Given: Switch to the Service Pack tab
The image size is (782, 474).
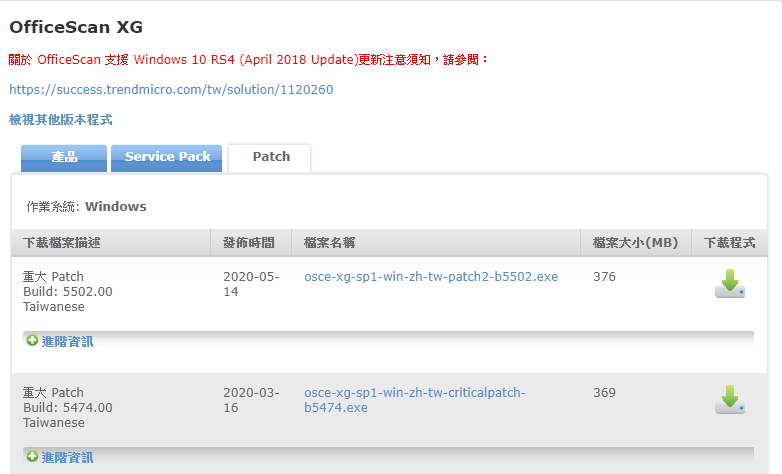Looking at the screenshot, I should tap(167, 158).
